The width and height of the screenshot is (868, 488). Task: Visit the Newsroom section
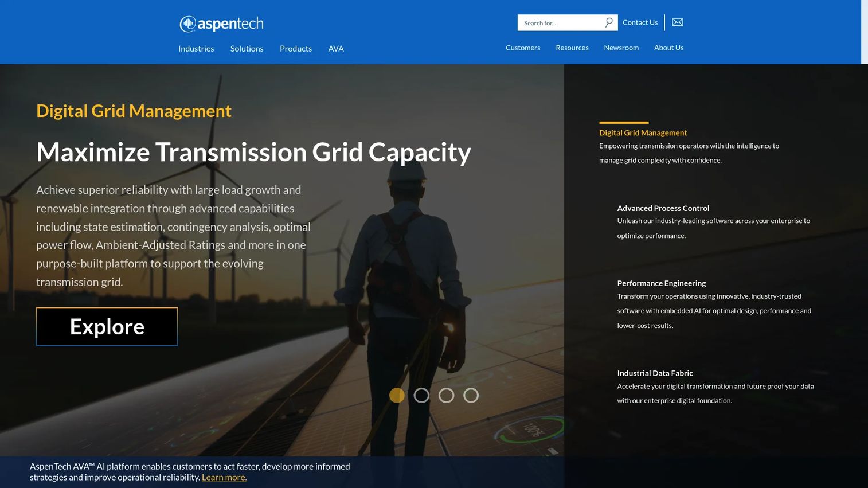[x=621, y=48]
